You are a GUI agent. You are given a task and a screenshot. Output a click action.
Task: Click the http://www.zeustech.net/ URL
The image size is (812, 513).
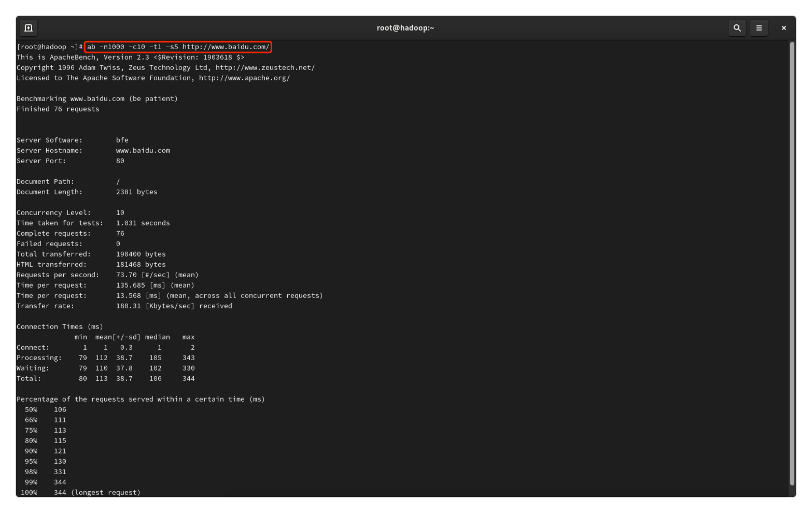(x=265, y=68)
